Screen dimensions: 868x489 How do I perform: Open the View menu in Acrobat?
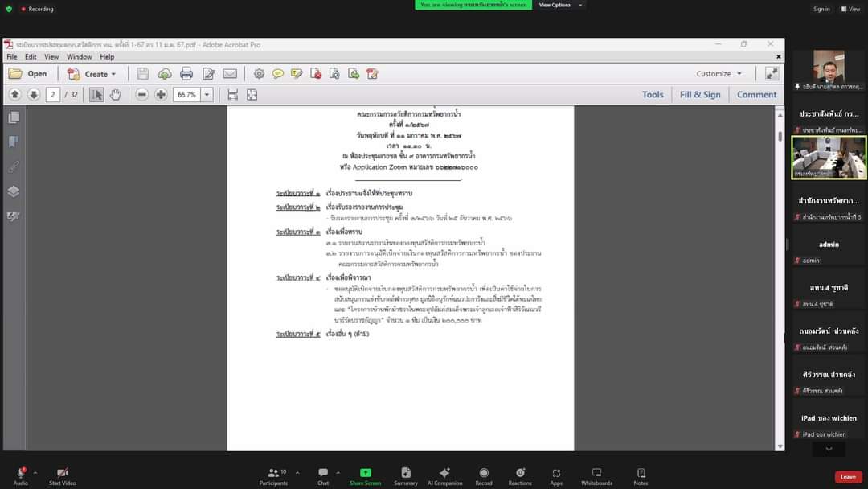(51, 56)
